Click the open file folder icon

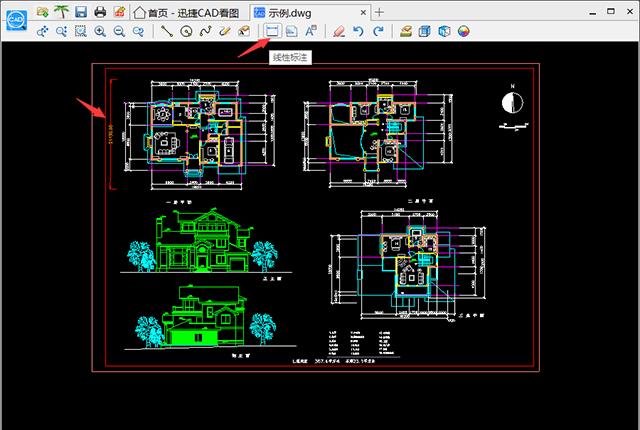point(41,12)
